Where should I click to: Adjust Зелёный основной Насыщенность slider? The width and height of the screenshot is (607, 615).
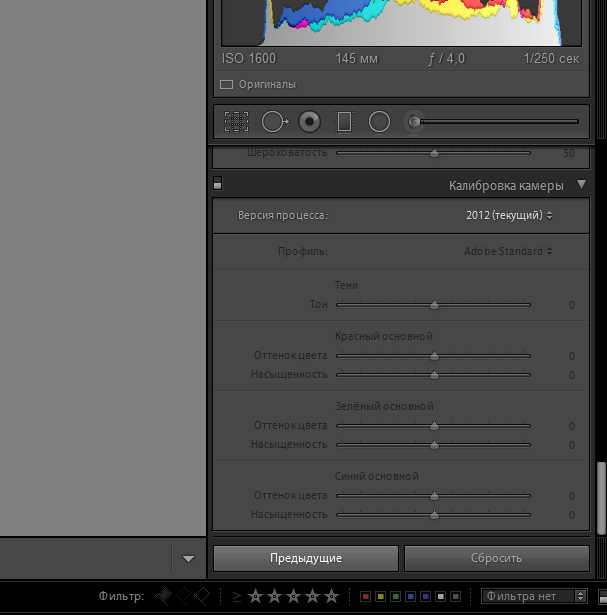click(434, 445)
